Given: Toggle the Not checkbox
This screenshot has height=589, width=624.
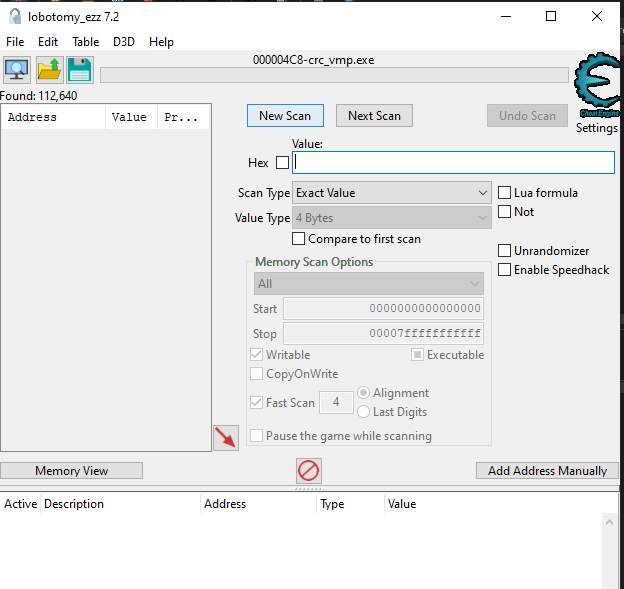Looking at the screenshot, I should pyautogui.click(x=504, y=212).
